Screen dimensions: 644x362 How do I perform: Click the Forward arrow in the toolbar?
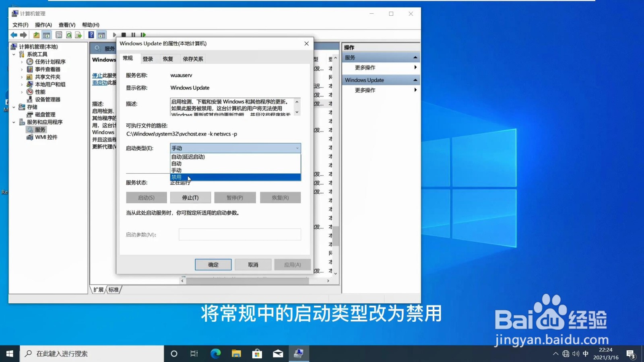point(23,35)
